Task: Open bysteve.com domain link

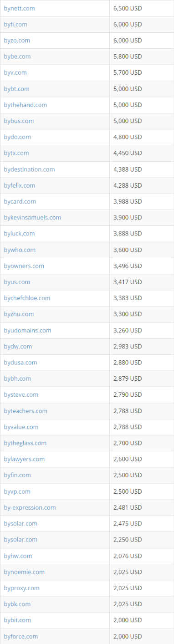Action: tap(21, 394)
